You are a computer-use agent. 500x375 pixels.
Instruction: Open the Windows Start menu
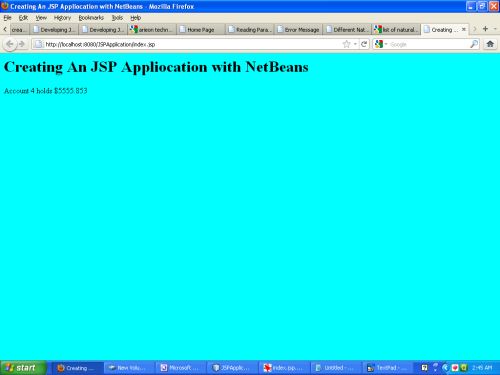pyautogui.click(x=23, y=368)
